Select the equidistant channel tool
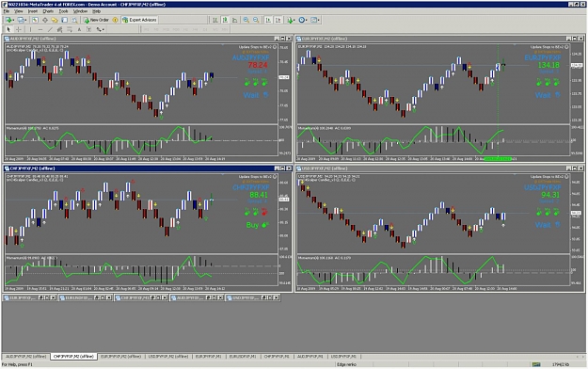The image size is (588, 369). [59, 29]
